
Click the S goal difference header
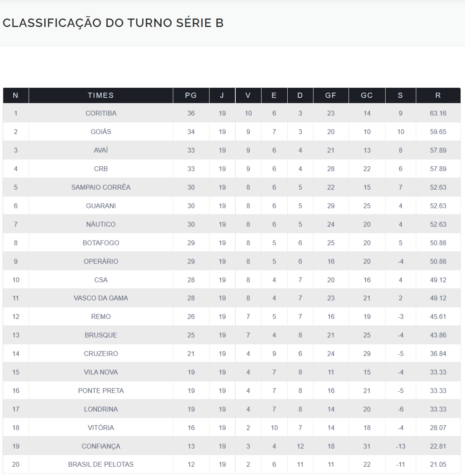[401, 95]
